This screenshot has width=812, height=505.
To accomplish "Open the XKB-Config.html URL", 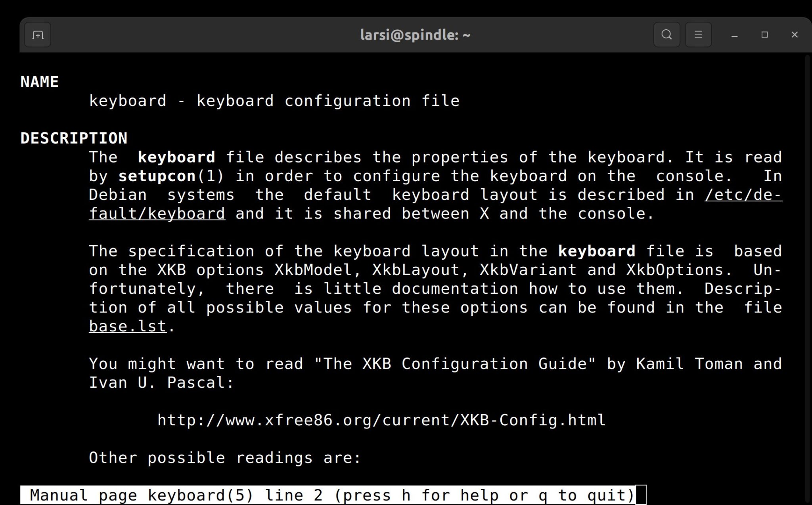I will click(x=381, y=420).
